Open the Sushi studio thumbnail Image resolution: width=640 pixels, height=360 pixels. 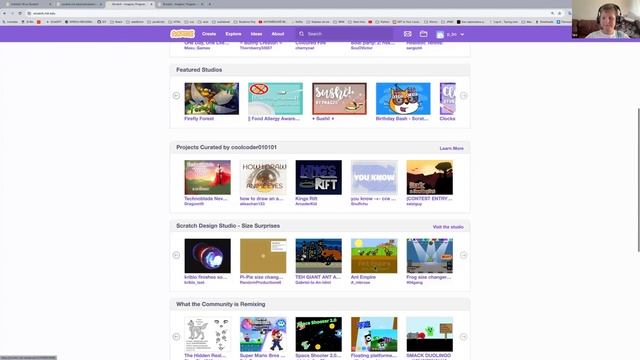pyautogui.click(x=339, y=98)
